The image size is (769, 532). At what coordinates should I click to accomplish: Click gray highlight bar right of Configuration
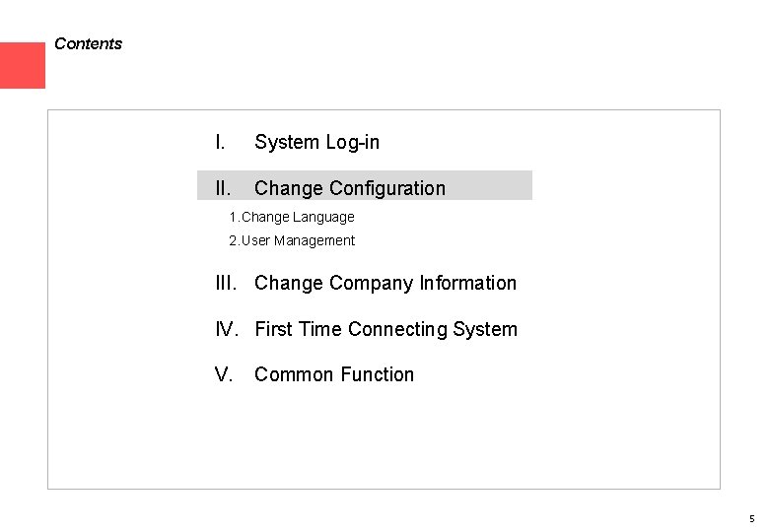(489, 186)
